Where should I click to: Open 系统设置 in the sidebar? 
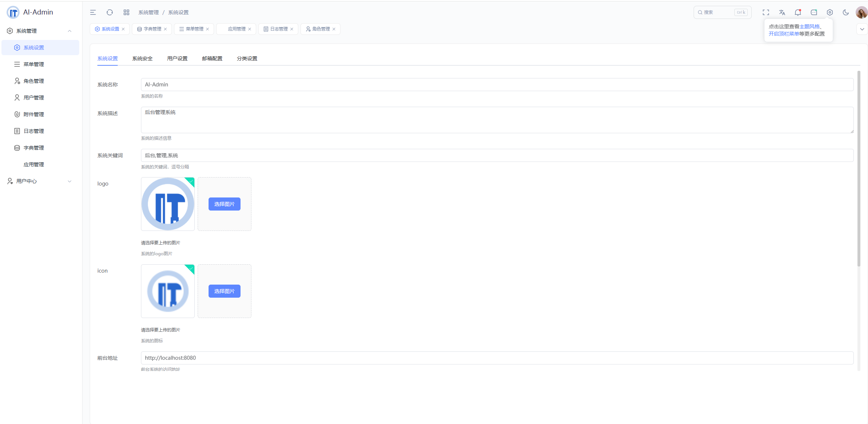pos(40,48)
